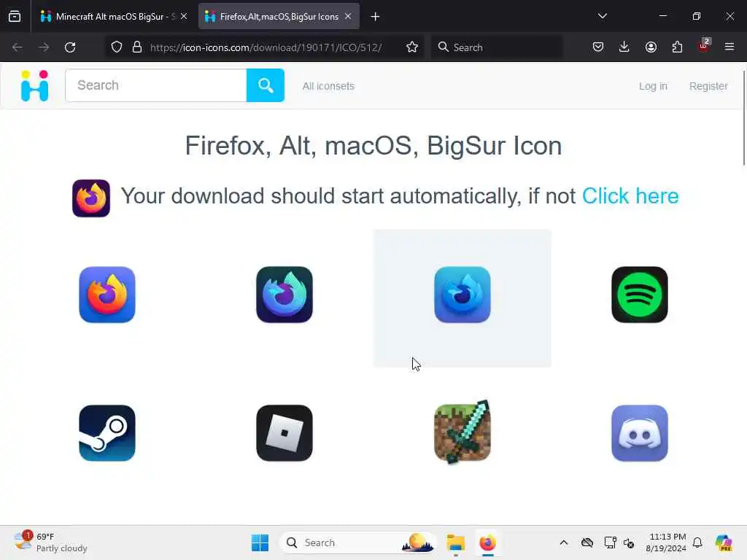Click the Log in link

(653, 86)
